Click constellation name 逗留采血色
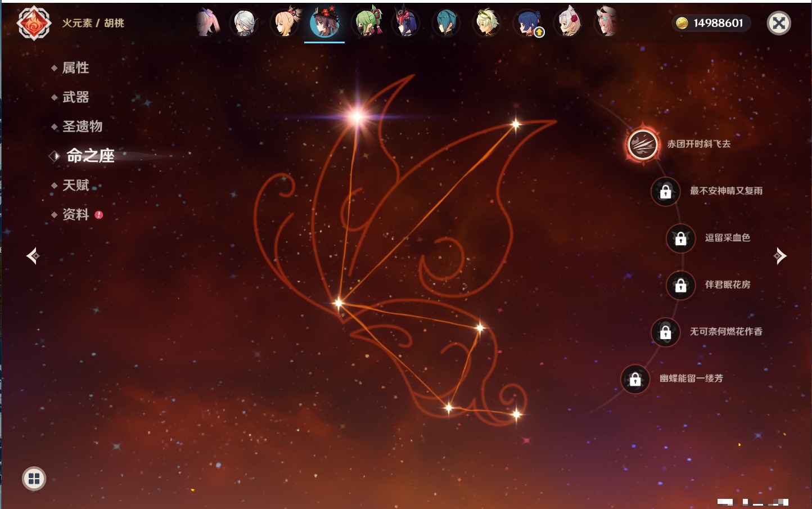Viewport: 812px width, 509px height. (x=728, y=237)
